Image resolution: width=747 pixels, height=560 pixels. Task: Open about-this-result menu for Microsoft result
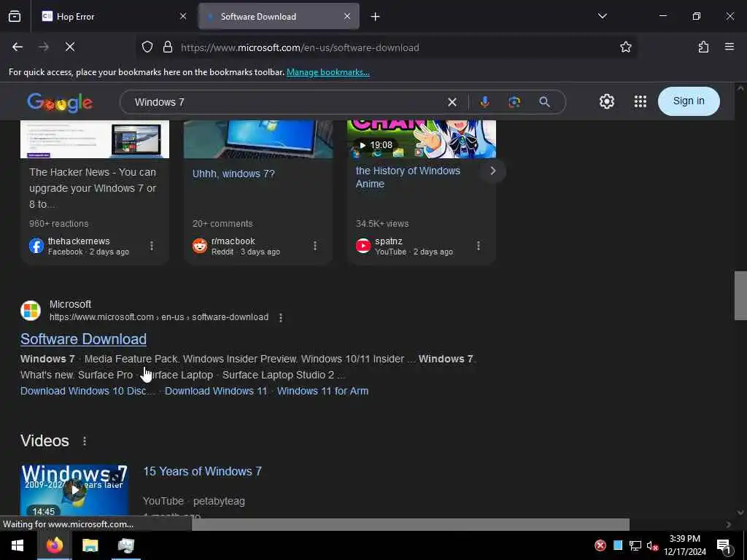(x=281, y=318)
